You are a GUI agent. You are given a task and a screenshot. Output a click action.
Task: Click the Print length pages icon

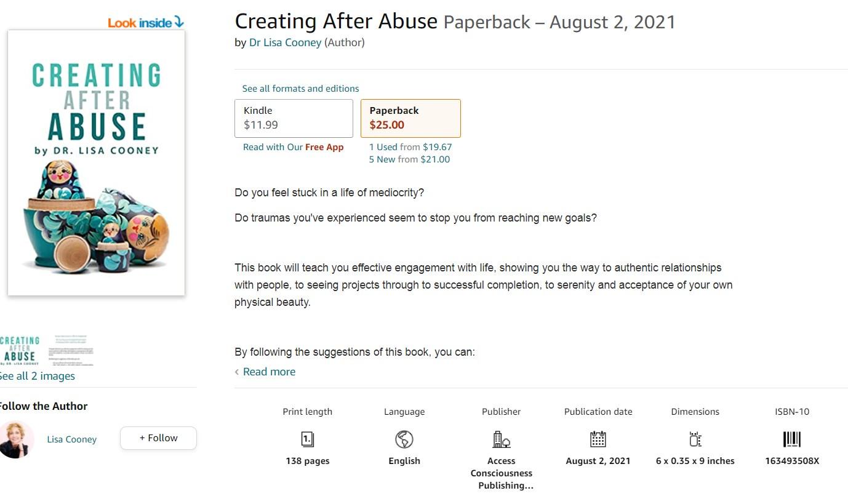(x=307, y=439)
